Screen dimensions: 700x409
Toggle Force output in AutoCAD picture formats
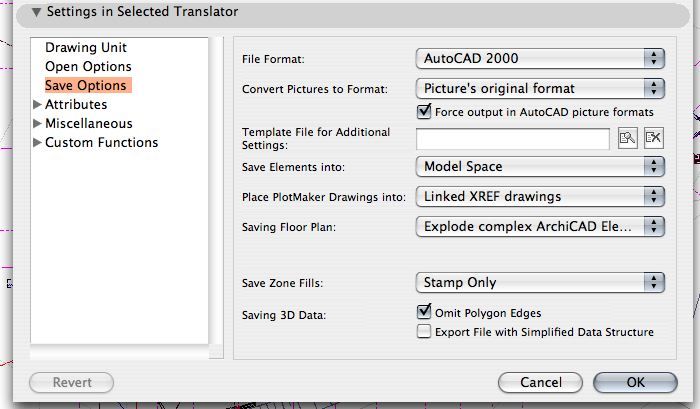click(424, 111)
